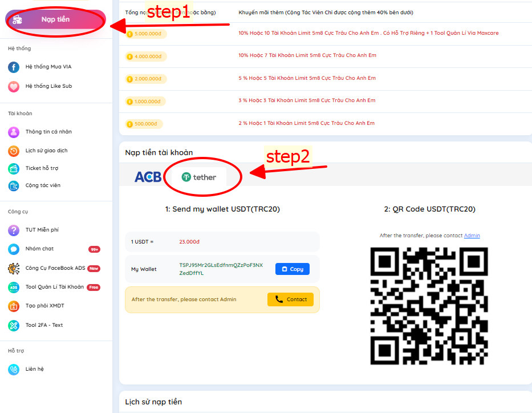
Task: Go to Thông tin cá nhân
Action: click(x=48, y=132)
